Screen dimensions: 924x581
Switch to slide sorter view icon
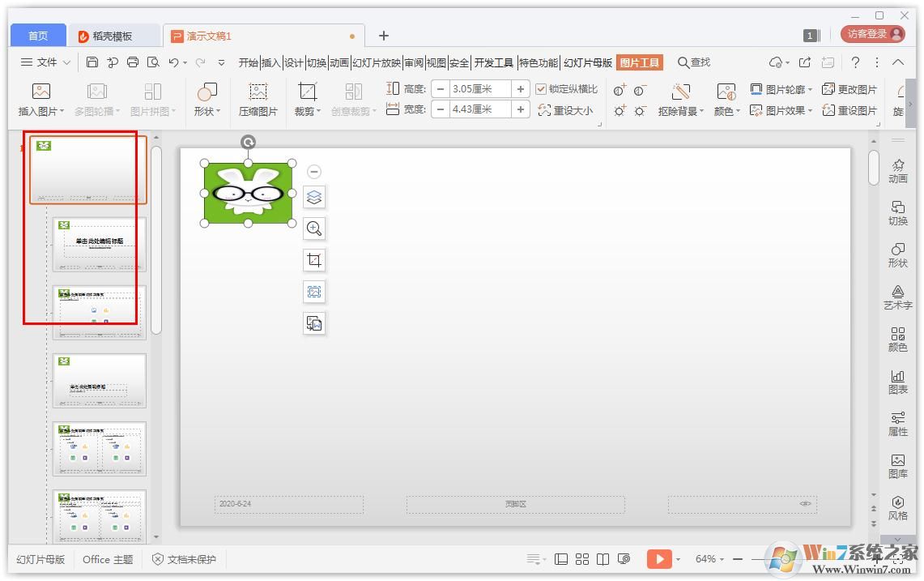coord(582,559)
